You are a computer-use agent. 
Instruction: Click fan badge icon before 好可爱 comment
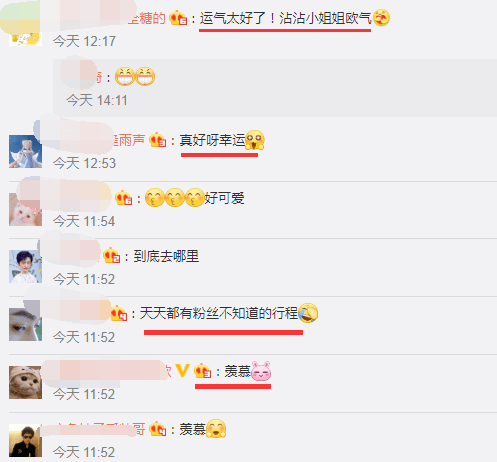[123, 198]
